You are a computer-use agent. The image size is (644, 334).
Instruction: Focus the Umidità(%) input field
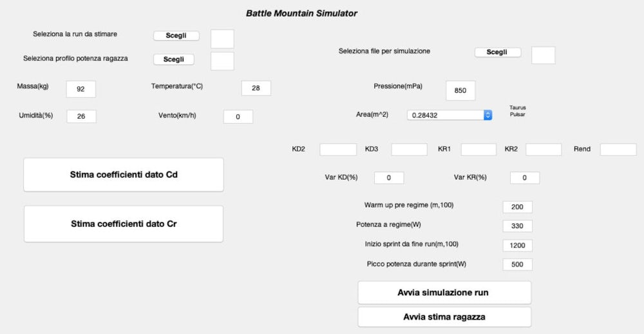click(x=81, y=117)
